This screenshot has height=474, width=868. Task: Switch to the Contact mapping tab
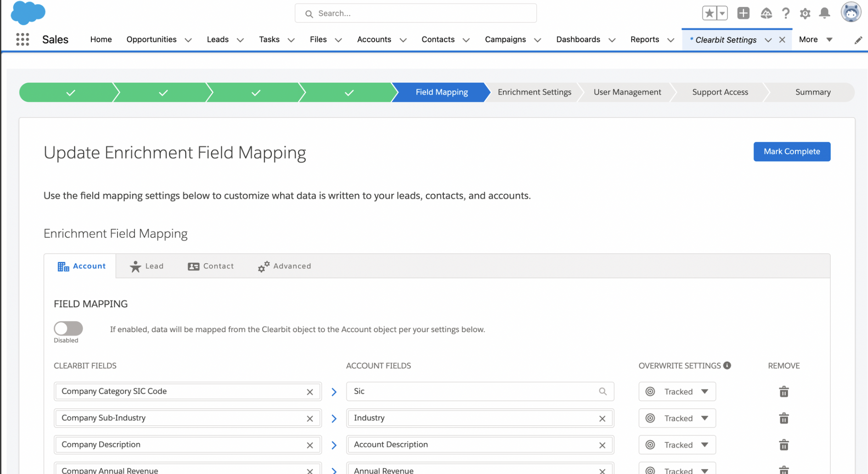[211, 266]
